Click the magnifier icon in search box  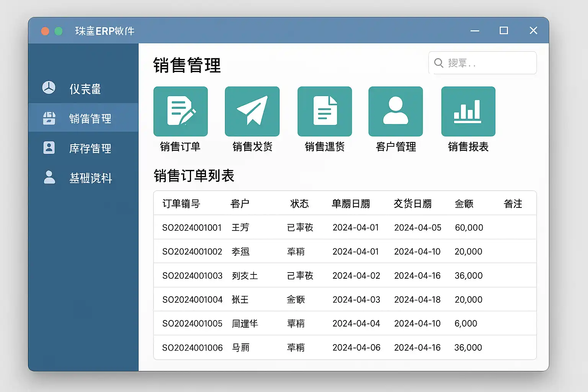tap(439, 63)
